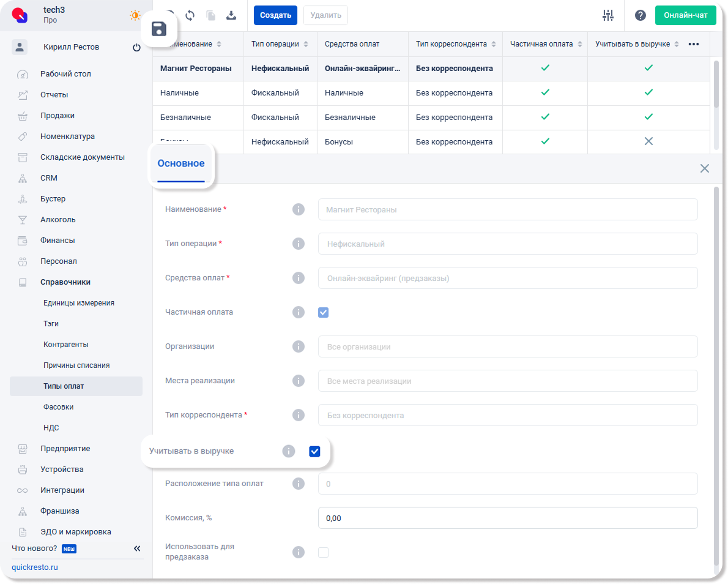Click the save floppy disk icon
728x584 pixels.
pyautogui.click(x=159, y=29)
